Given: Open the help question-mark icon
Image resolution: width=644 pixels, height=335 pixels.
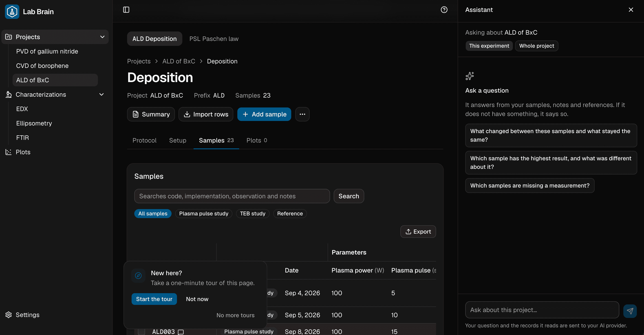Looking at the screenshot, I should [444, 10].
